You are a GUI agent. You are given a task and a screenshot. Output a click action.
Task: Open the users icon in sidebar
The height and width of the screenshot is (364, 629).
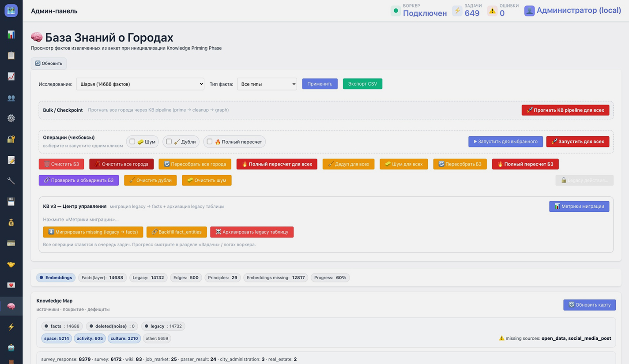11,98
